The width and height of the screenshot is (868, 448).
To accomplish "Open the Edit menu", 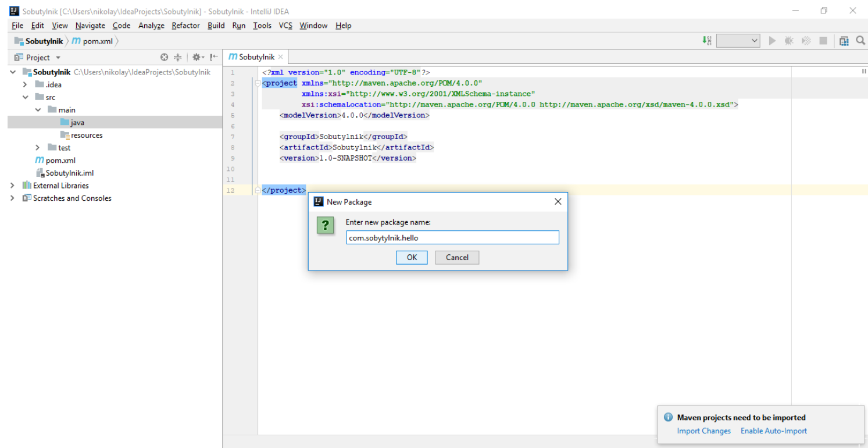I will click(x=37, y=26).
